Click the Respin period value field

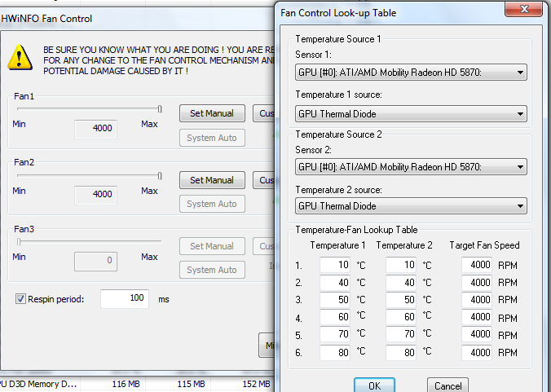pyautogui.click(x=125, y=298)
